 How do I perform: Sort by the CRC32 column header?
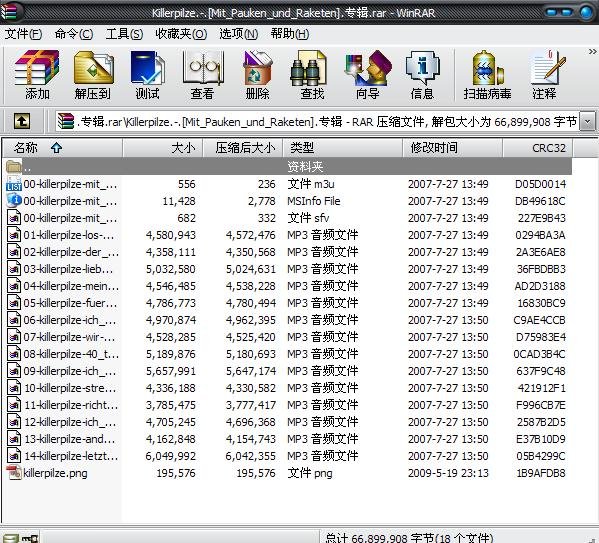pyautogui.click(x=537, y=148)
